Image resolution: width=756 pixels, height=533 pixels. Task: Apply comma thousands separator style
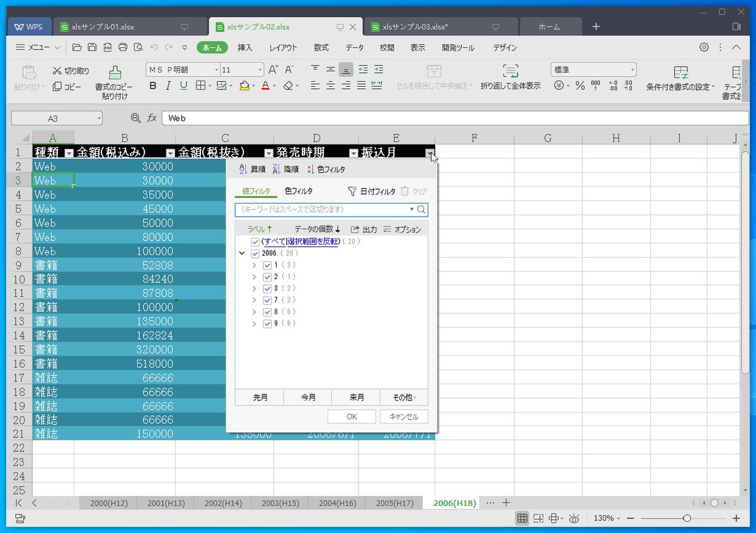point(595,86)
